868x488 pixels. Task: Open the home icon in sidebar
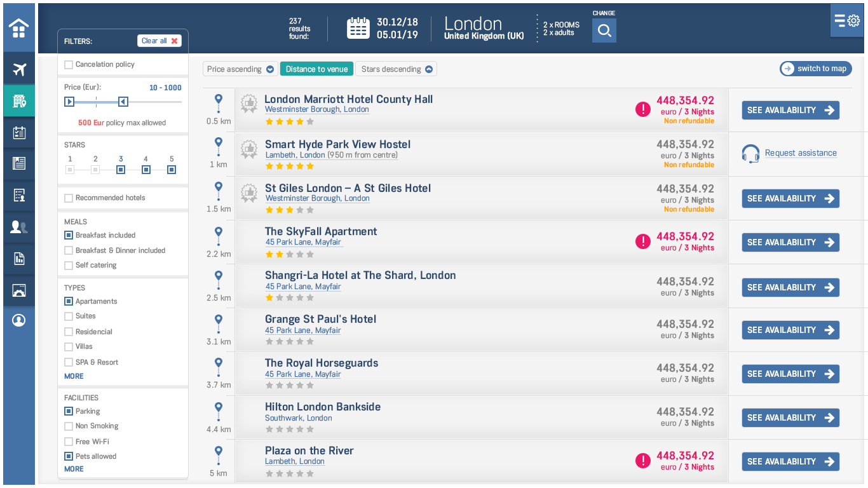click(x=19, y=28)
